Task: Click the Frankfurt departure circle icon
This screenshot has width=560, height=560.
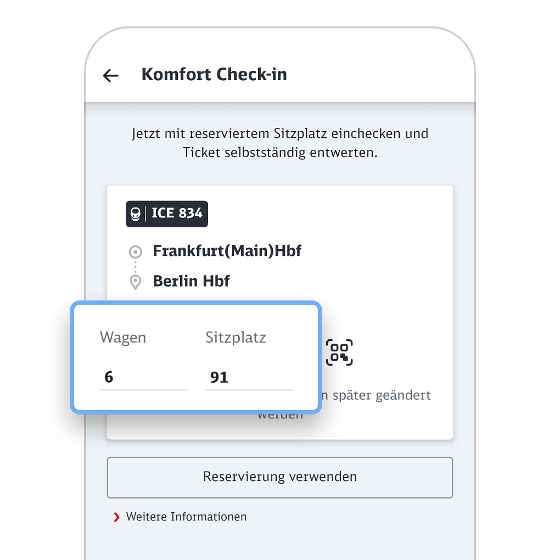Action: pos(135,252)
